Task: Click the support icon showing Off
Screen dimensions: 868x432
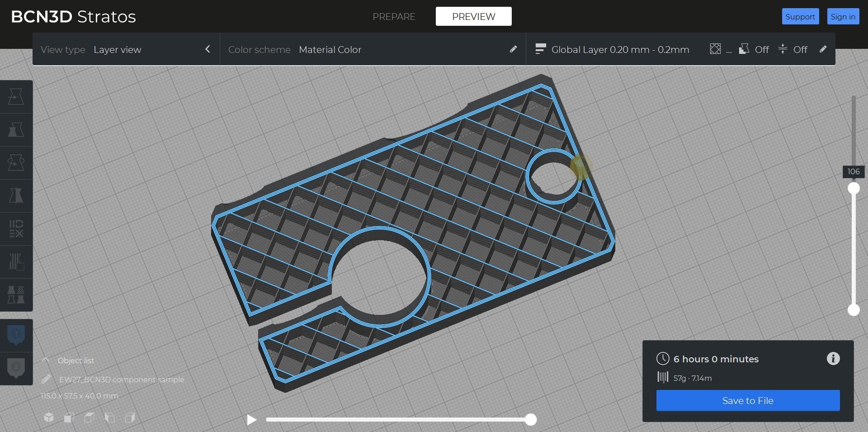Action: pos(744,49)
